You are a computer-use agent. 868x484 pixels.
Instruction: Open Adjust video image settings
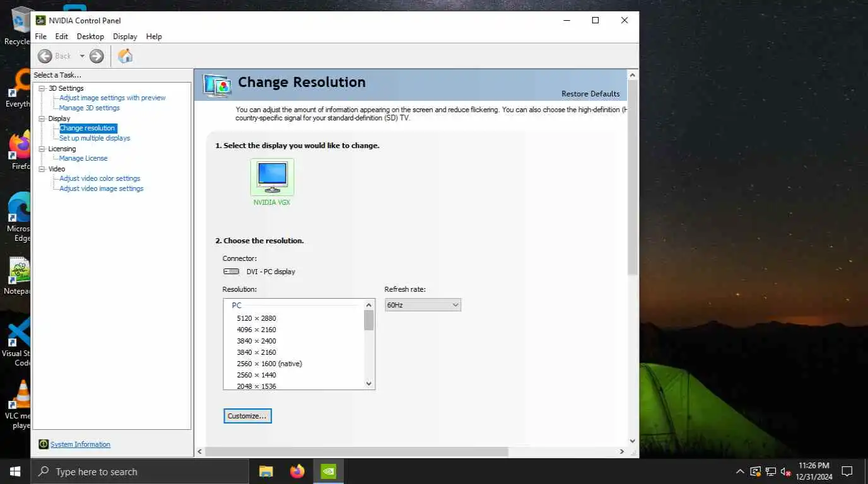point(102,188)
